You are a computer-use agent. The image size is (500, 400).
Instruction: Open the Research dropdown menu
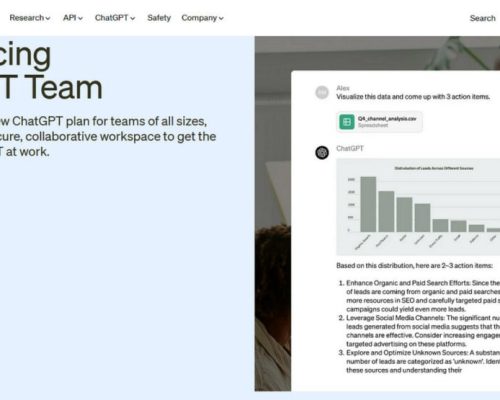click(30, 18)
